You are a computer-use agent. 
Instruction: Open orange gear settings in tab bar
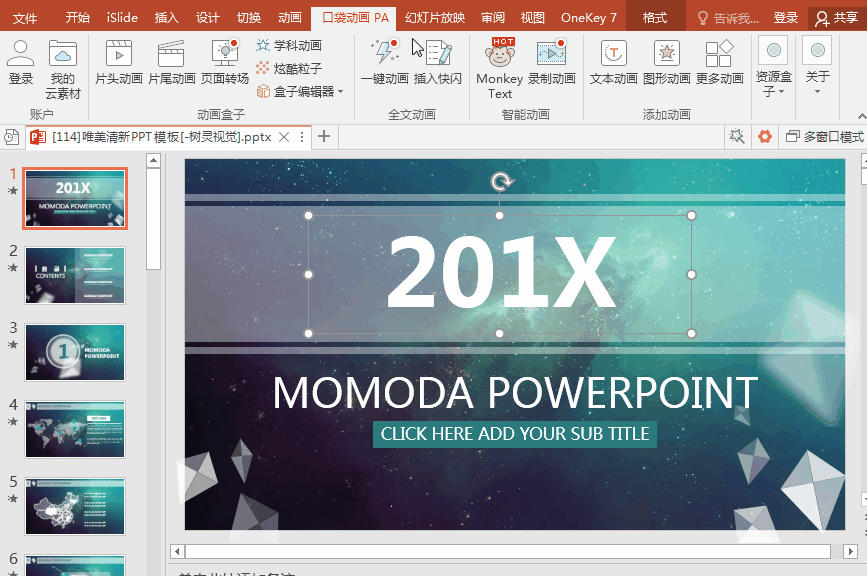(765, 136)
